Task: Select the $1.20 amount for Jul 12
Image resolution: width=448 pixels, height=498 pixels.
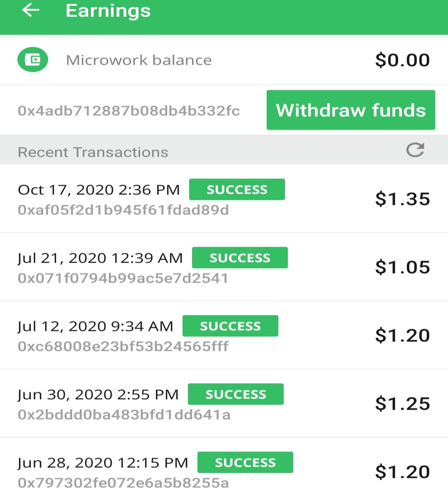Action: coord(402,335)
